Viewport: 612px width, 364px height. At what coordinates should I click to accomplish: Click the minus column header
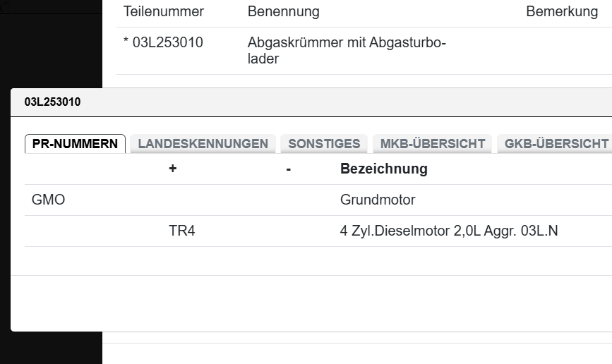point(289,169)
